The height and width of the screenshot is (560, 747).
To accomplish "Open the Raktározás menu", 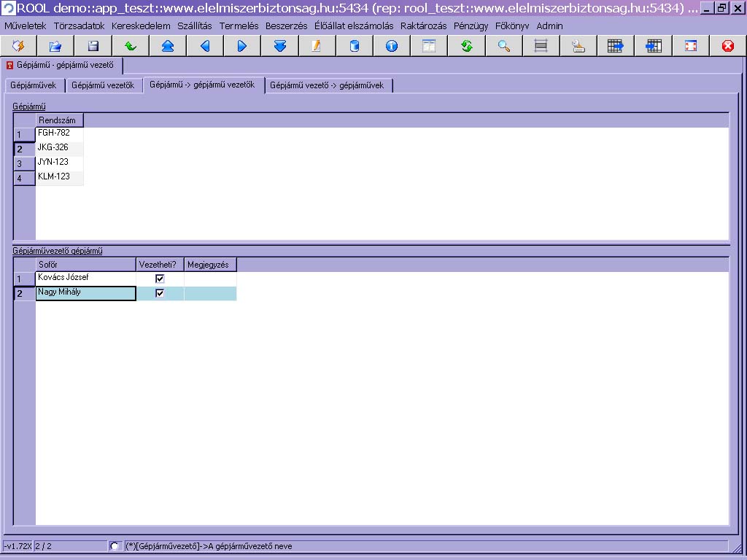I will [423, 26].
